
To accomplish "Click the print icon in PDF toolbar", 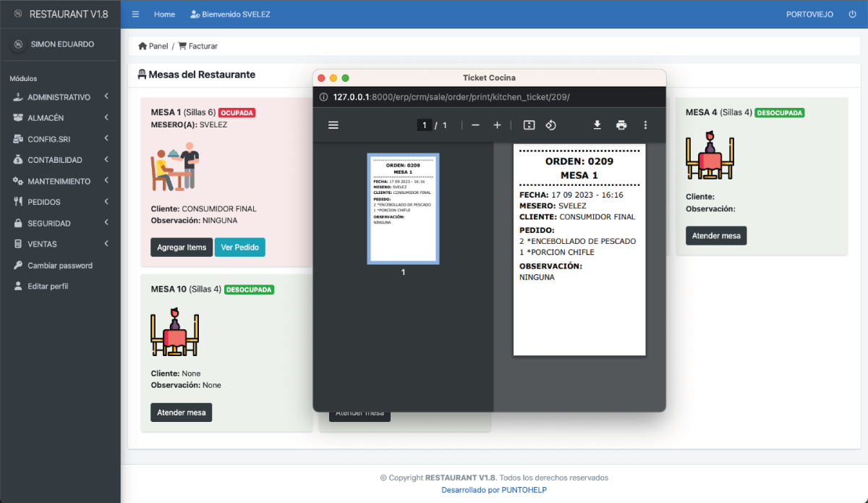I will [621, 125].
